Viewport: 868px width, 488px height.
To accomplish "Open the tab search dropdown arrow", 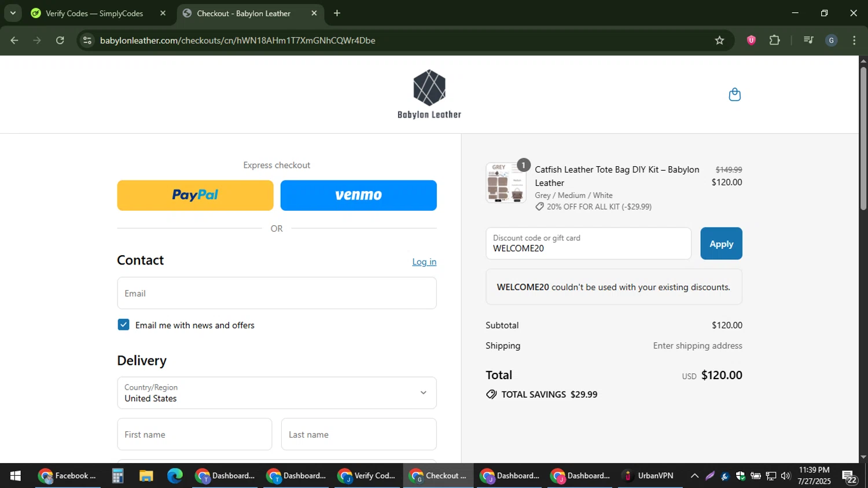I will (x=13, y=13).
